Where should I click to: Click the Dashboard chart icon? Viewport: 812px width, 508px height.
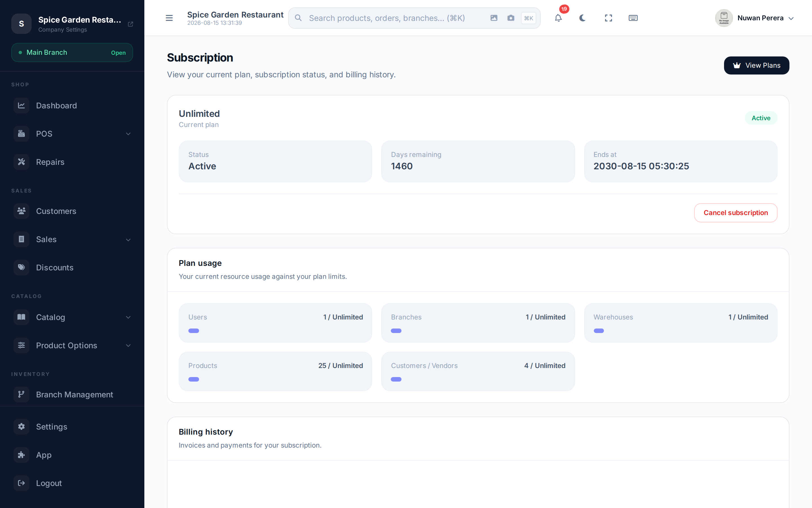[21, 106]
